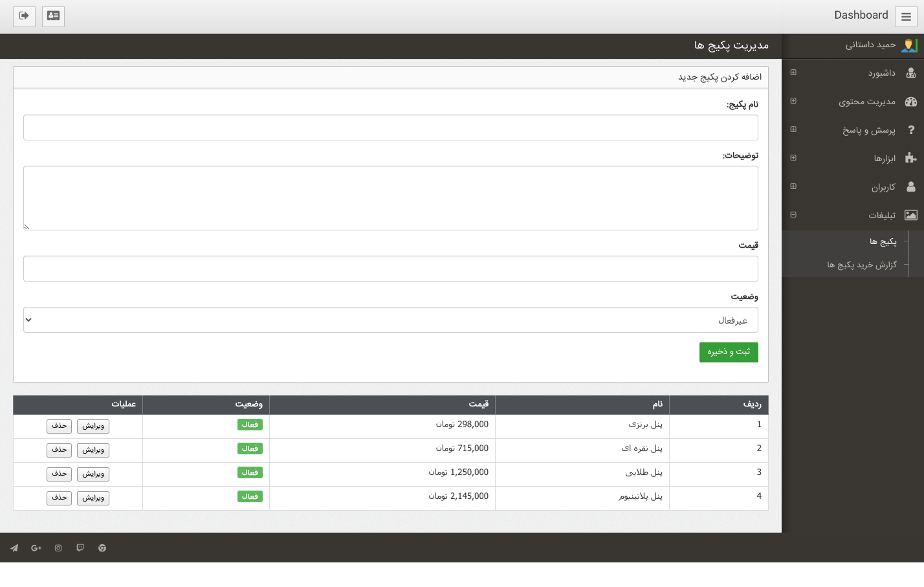The image size is (924, 587).
Task: Click the green ثبت و ذخیره button
Action: pos(729,352)
